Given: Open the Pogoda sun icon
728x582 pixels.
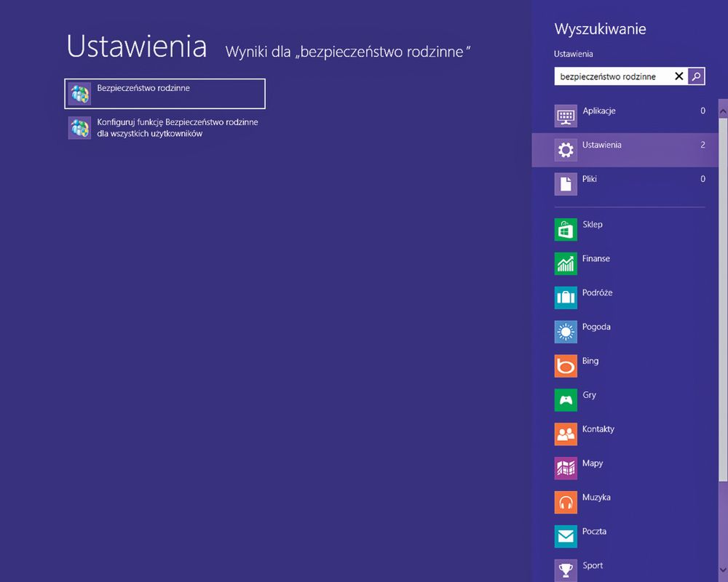Looking at the screenshot, I should point(566,332).
